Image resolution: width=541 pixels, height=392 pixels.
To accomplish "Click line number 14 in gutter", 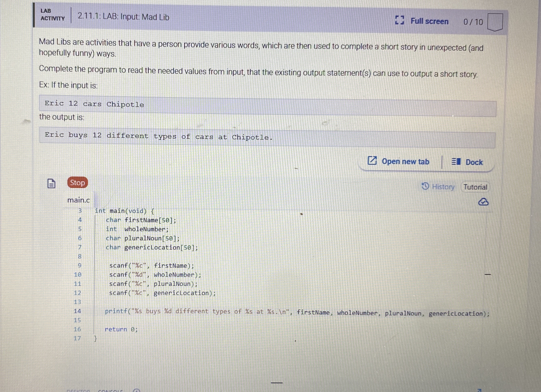I will 77,311.
